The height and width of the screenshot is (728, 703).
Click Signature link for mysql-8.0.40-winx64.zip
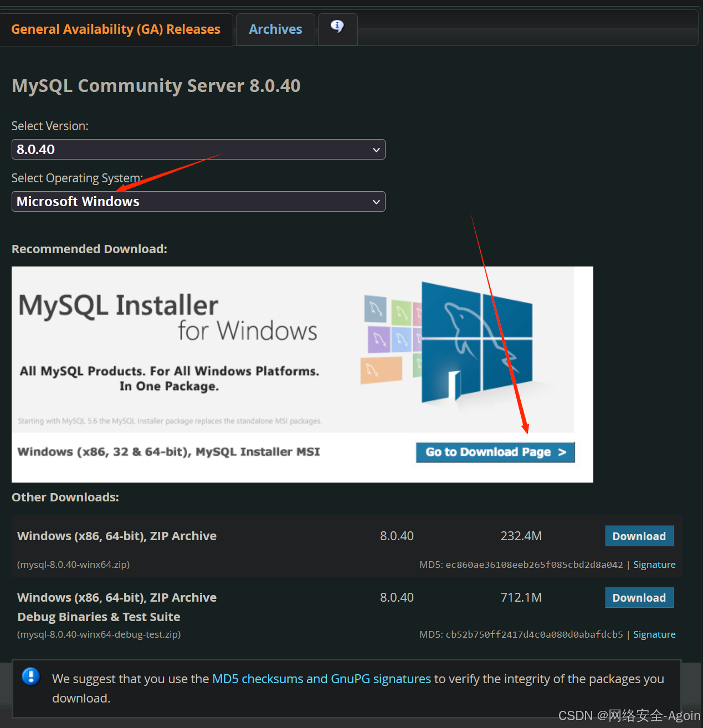(654, 564)
